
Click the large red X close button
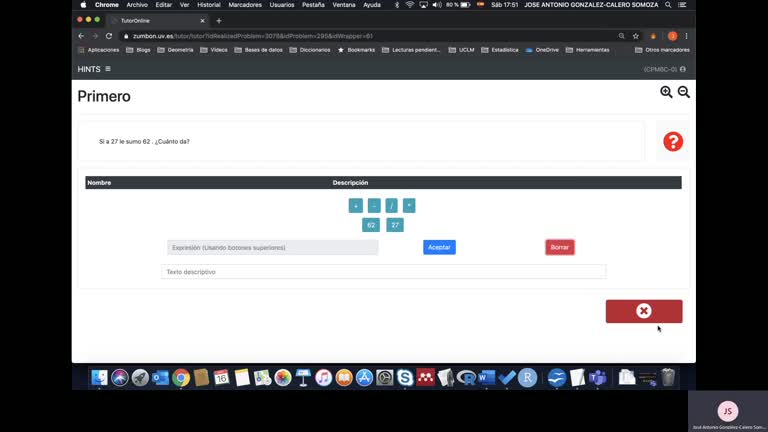644,311
